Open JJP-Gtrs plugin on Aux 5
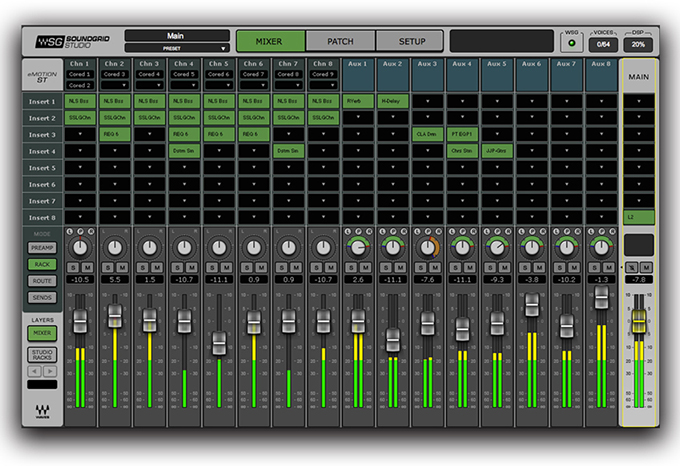Image resolution: width=680 pixels, height=466 pixels. click(x=497, y=151)
